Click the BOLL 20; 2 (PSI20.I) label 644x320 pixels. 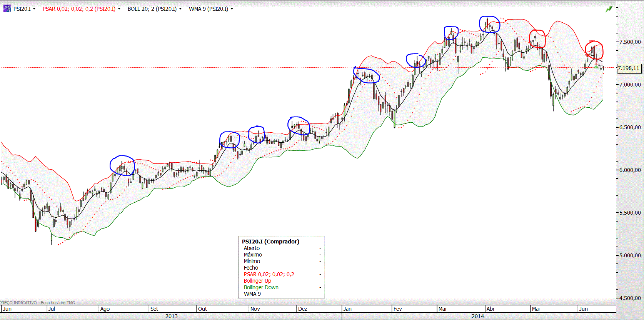click(x=152, y=9)
